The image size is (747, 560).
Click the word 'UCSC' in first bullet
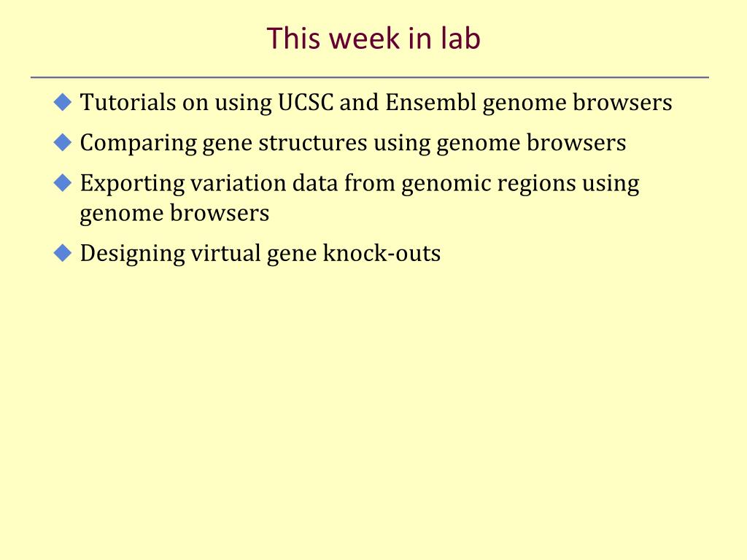coord(306,102)
